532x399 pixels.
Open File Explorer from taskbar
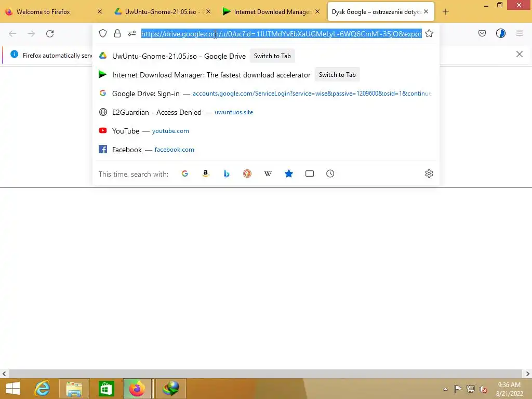click(74, 389)
